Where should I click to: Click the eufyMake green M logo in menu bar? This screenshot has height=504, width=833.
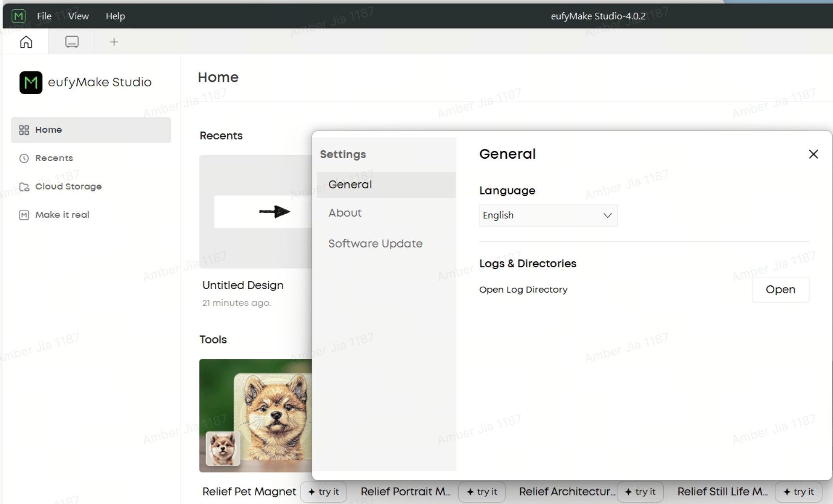coord(18,16)
